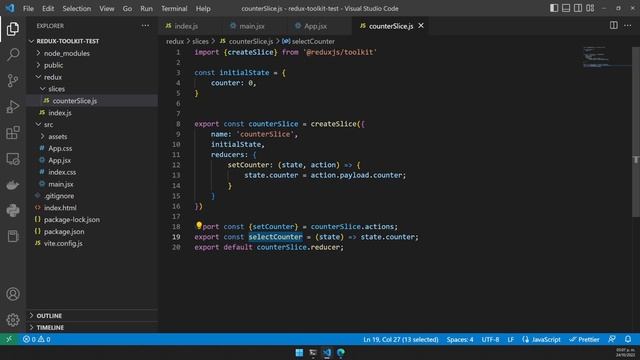
Task: Open remote window indicator in status bar
Action: 9,339
